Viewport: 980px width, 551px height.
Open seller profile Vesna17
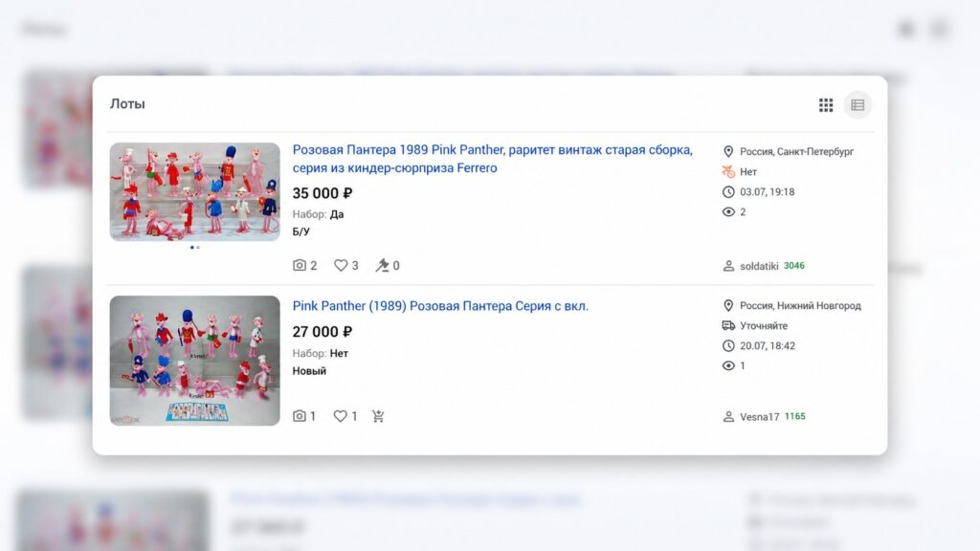tap(759, 417)
